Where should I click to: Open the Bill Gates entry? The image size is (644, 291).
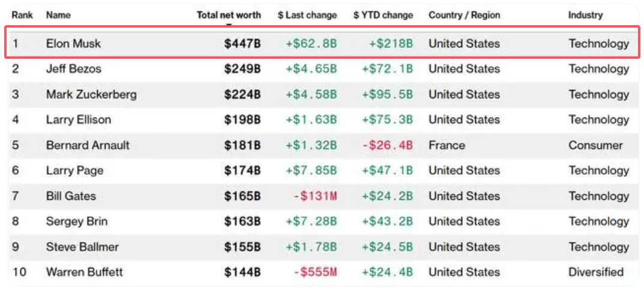click(x=71, y=196)
